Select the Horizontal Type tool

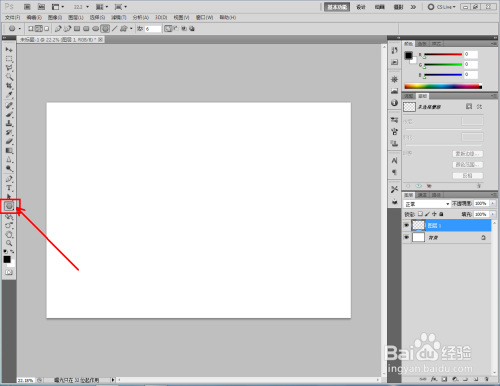pos(9,188)
